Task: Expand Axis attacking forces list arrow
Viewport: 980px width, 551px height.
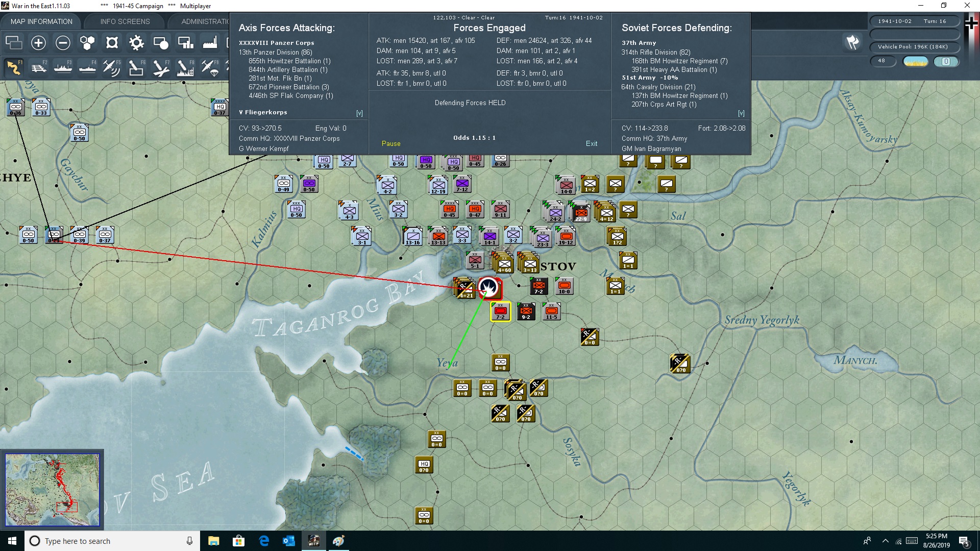Action: 359,113
